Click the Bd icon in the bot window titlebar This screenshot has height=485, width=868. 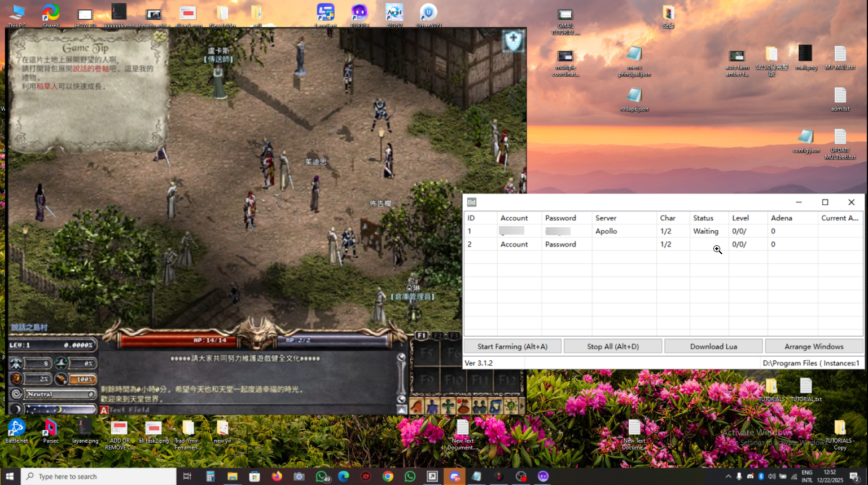471,202
